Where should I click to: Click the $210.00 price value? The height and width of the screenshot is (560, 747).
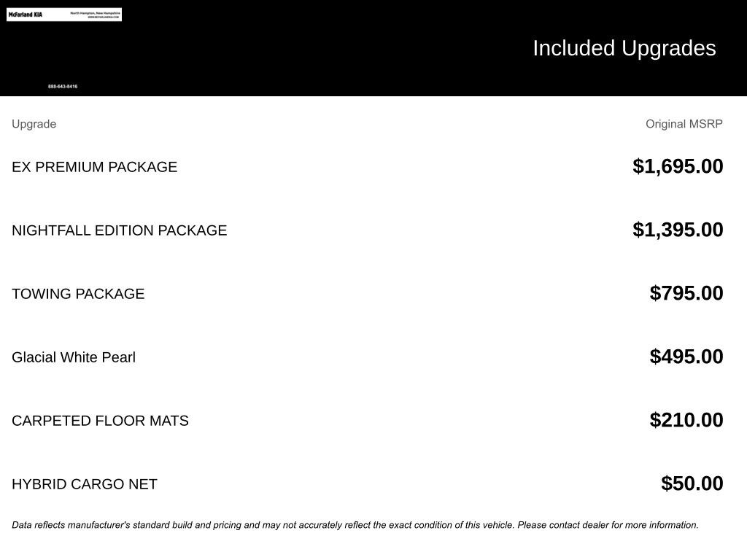[686, 420]
